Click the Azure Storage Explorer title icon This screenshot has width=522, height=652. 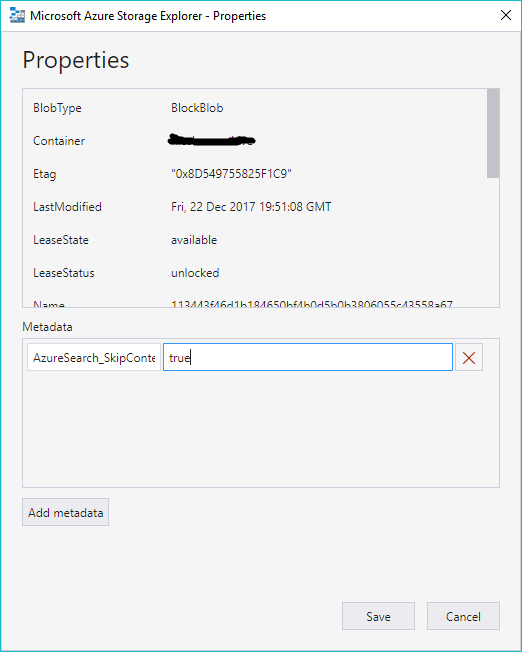coord(17,16)
